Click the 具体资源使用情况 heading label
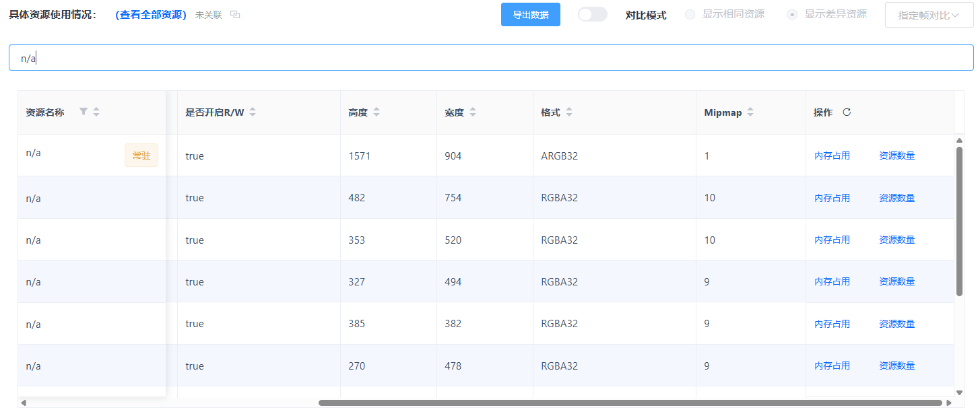The width and height of the screenshot is (980, 412). pyautogui.click(x=53, y=15)
